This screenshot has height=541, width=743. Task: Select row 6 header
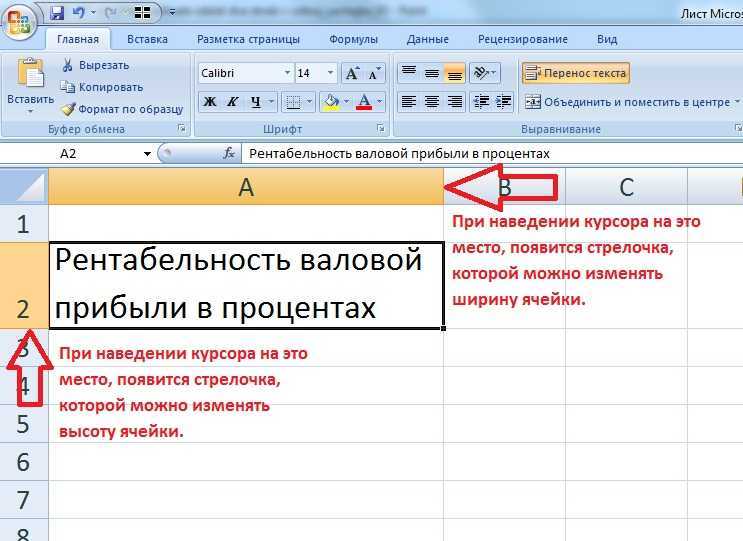pyautogui.click(x=24, y=462)
